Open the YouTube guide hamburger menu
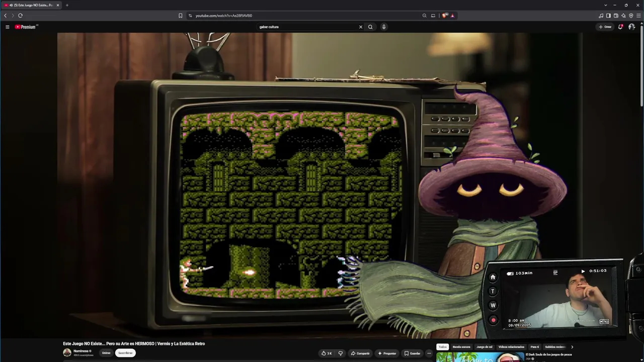This screenshot has height=362, width=644. tap(8, 27)
